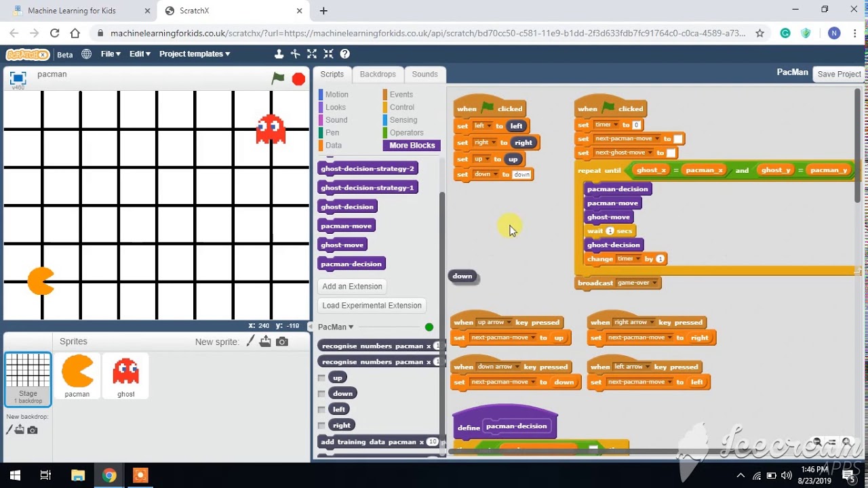
Task: Upload sprite from file
Action: pos(265,342)
